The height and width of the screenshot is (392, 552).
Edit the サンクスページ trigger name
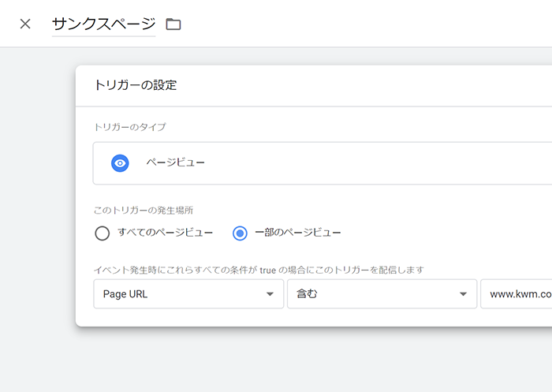tap(103, 24)
